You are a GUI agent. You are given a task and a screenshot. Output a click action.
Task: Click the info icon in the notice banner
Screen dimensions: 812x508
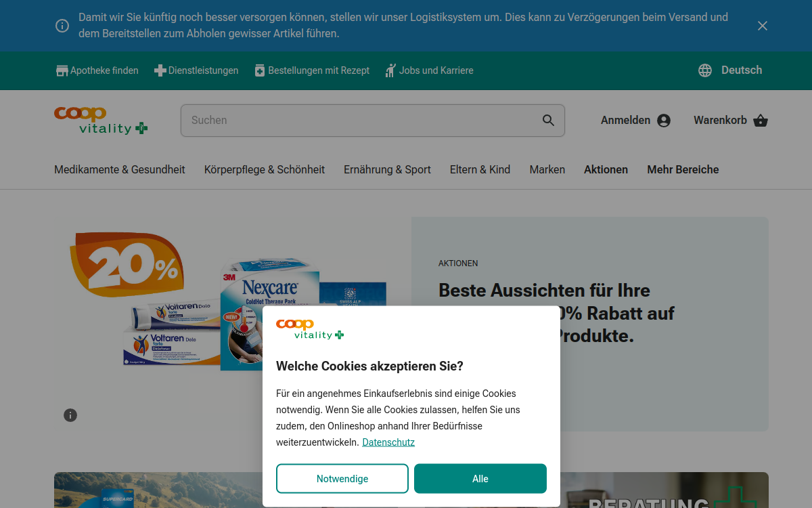pos(62,26)
